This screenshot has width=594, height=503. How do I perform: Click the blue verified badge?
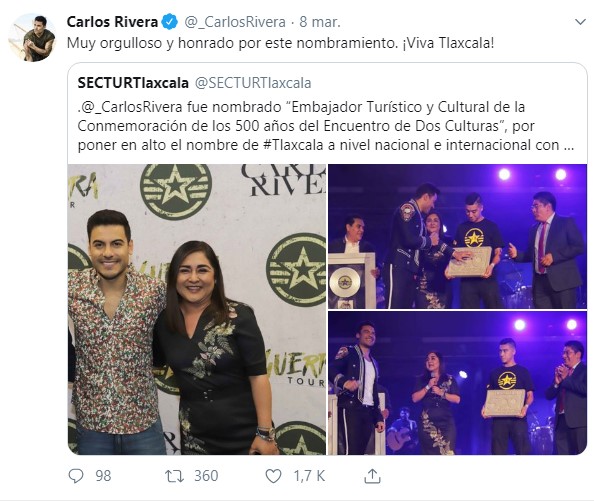point(169,22)
